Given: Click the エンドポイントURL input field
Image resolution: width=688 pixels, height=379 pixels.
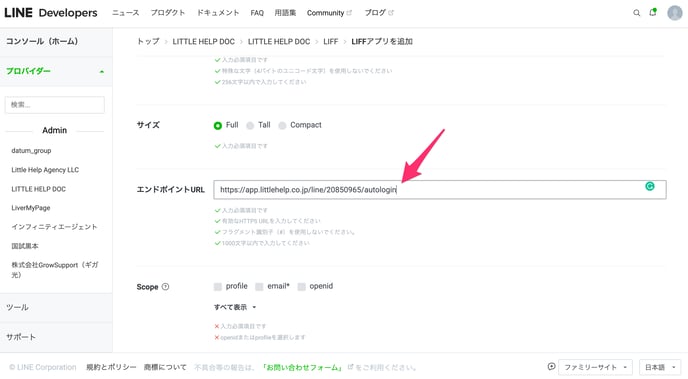Looking at the screenshot, I should pyautogui.click(x=440, y=190).
